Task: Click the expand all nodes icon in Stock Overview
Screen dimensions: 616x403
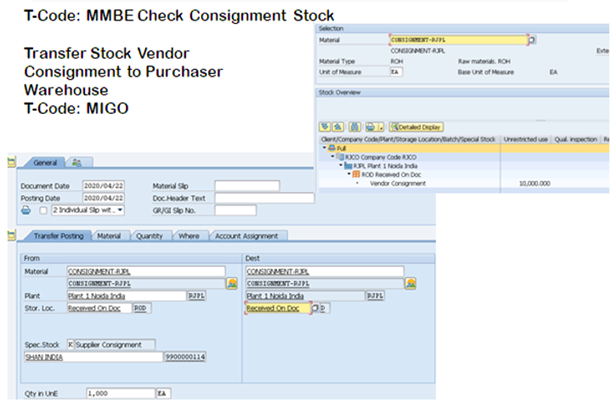Action: coord(324,127)
